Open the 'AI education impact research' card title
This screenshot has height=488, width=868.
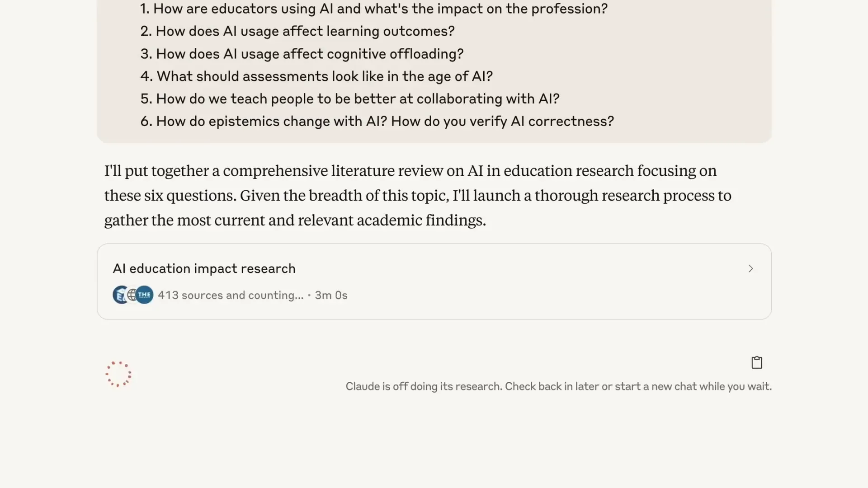(x=204, y=268)
